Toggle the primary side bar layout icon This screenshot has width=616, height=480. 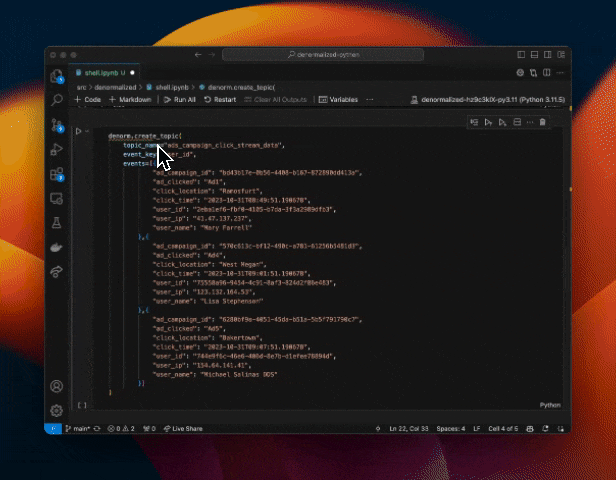coord(521,55)
